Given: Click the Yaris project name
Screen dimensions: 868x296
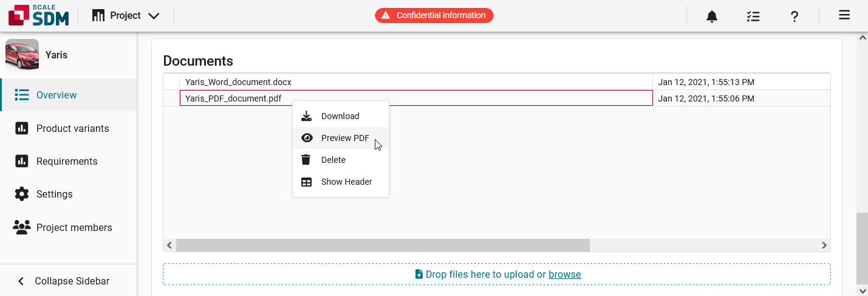Looking at the screenshot, I should point(56,55).
